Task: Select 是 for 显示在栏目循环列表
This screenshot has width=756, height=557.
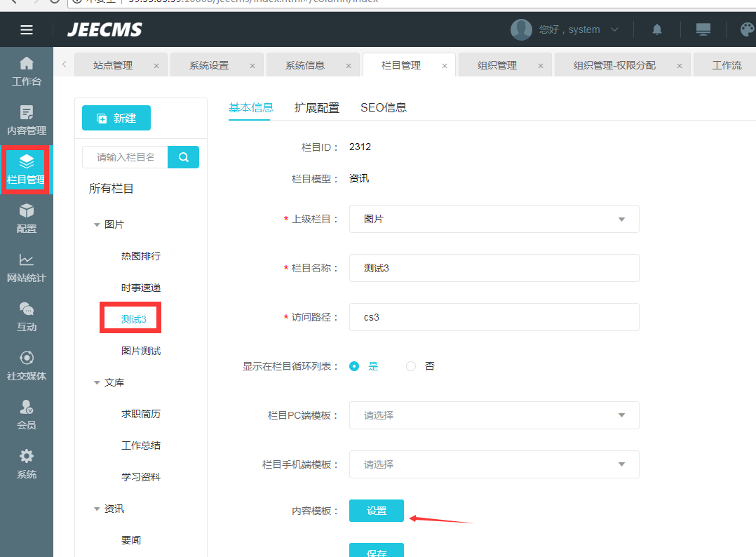Action: coord(354,366)
